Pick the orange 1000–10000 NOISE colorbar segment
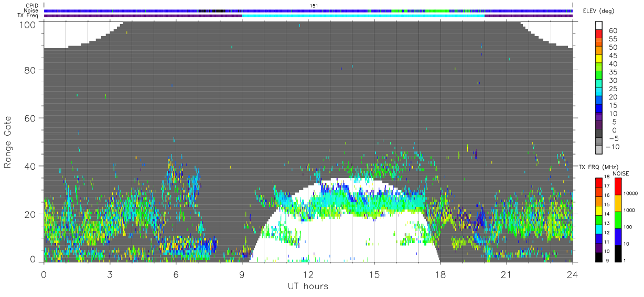Screen dimensions: 644x297 point(618,202)
